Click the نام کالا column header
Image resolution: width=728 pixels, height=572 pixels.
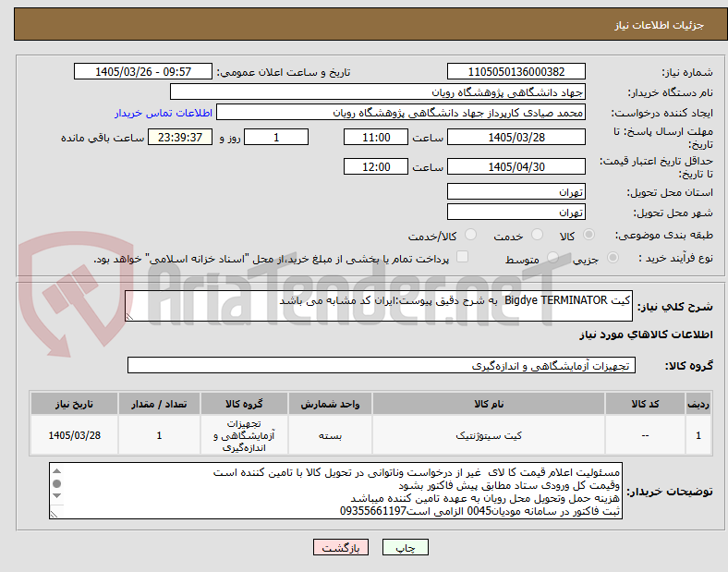pyautogui.click(x=489, y=404)
